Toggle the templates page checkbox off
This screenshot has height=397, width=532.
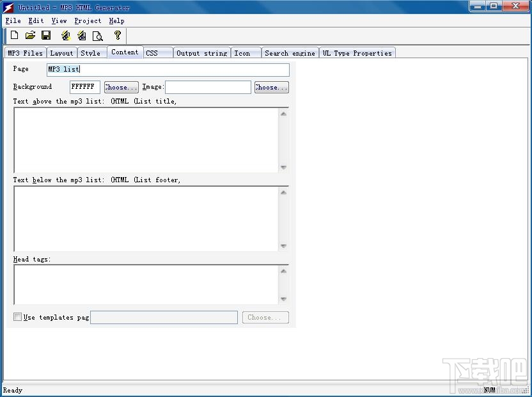pos(17,316)
